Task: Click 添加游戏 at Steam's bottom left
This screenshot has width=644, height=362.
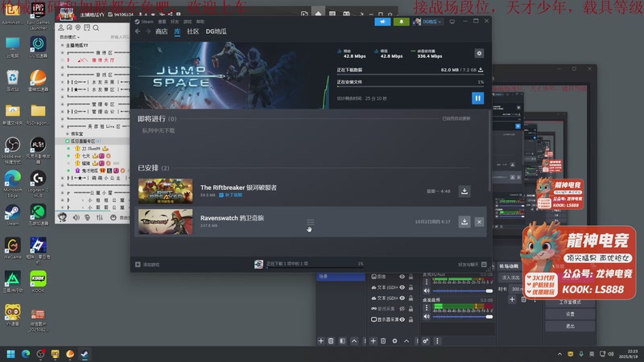Action: point(147,265)
